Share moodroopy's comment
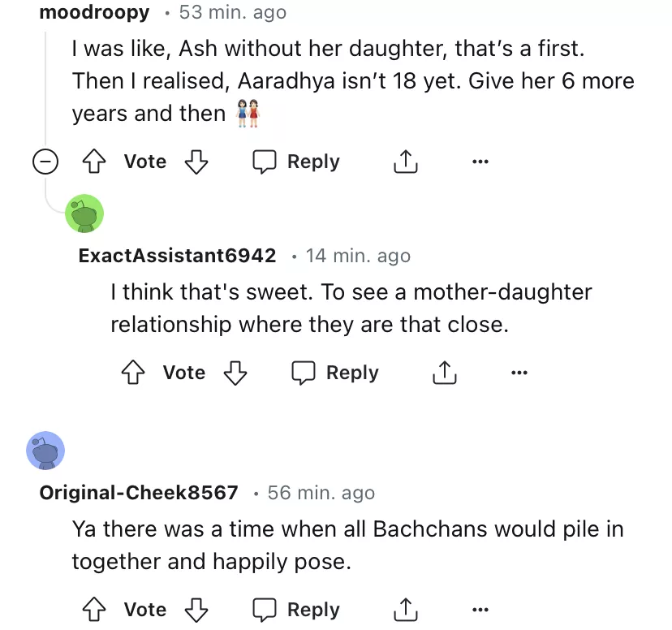 point(403,162)
